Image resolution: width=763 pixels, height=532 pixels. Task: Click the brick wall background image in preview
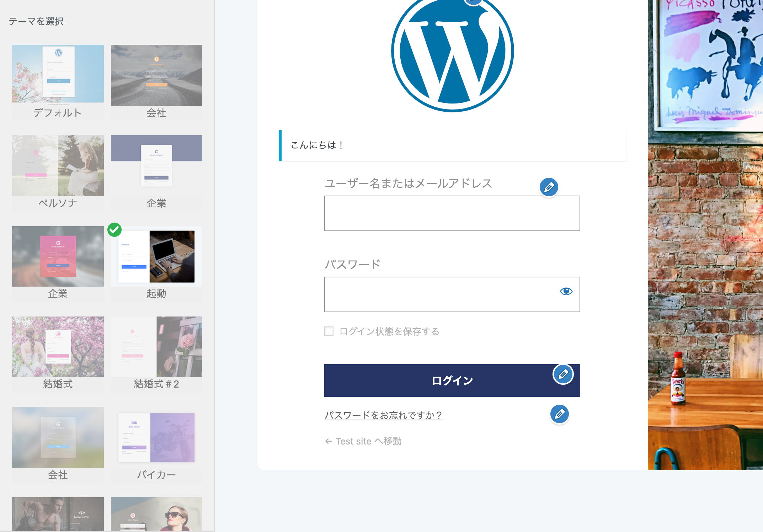[705, 235]
